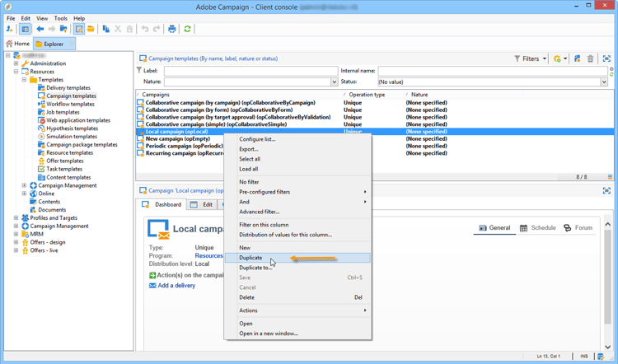Open the File menu
Viewport: 618px width, 364px height.
tap(11, 18)
